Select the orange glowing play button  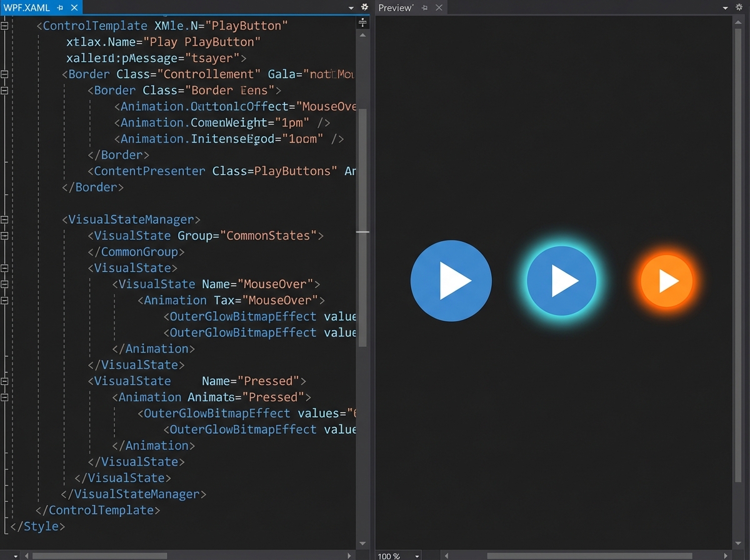[666, 281]
